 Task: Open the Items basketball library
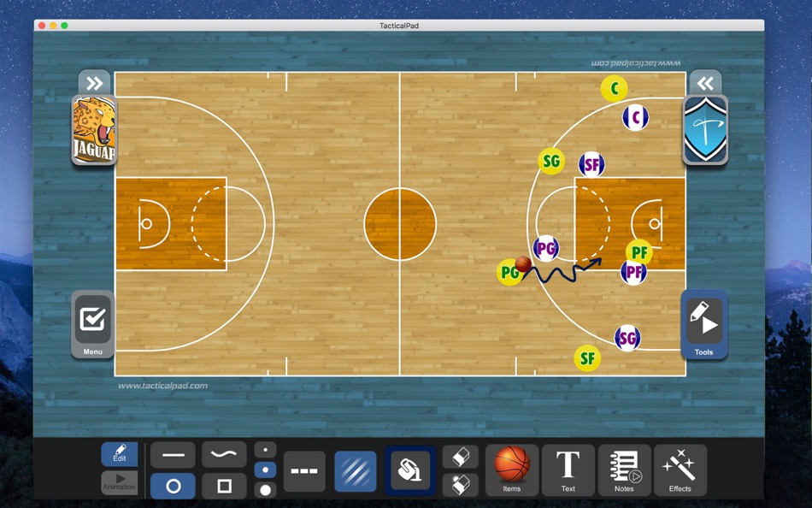(x=512, y=470)
